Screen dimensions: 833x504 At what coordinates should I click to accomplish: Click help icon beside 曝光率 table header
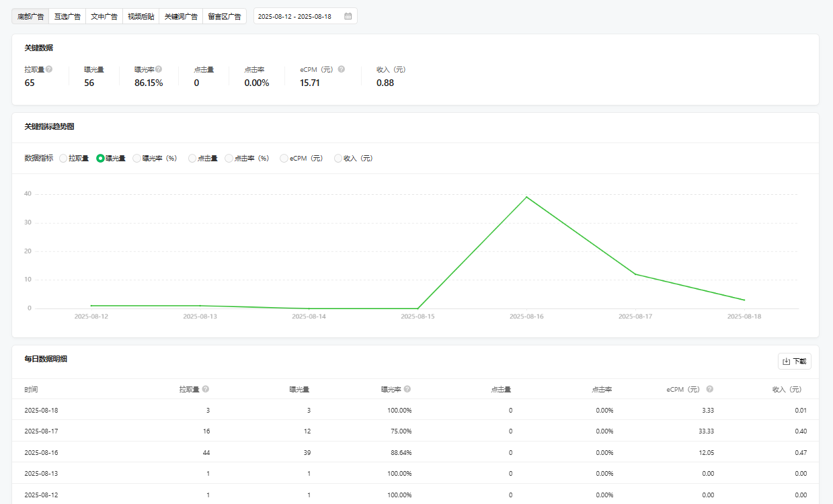pyautogui.click(x=407, y=389)
